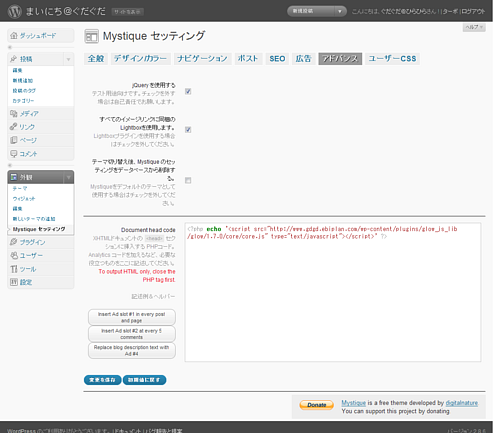The width and height of the screenshot is (500, 433).
Task: Open 投稿のタグ in the sidebar
Action: click(x=24, y=91)
